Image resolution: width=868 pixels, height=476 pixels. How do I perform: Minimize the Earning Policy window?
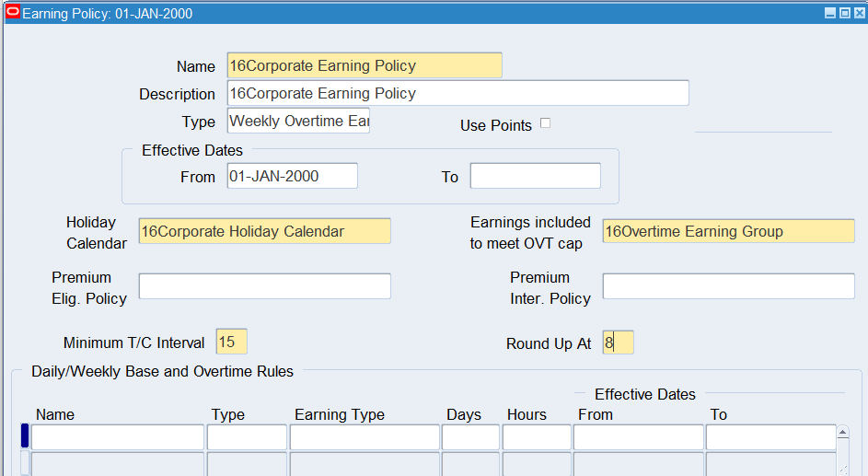830,14
